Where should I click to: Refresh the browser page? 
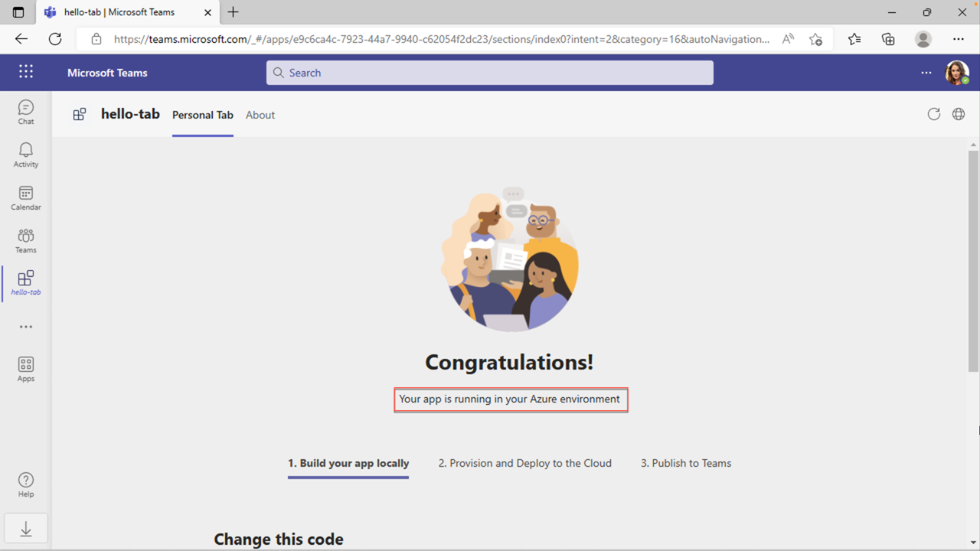[x=55, y=39]
